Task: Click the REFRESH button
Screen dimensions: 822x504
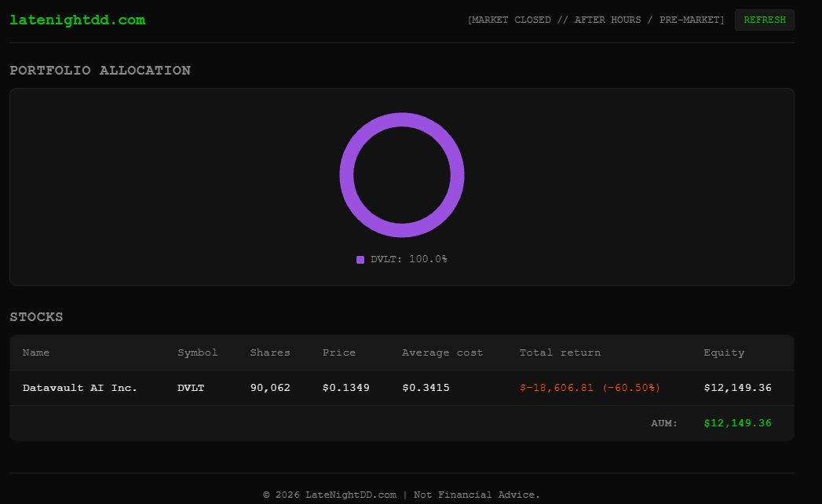Action: [765, 20]
